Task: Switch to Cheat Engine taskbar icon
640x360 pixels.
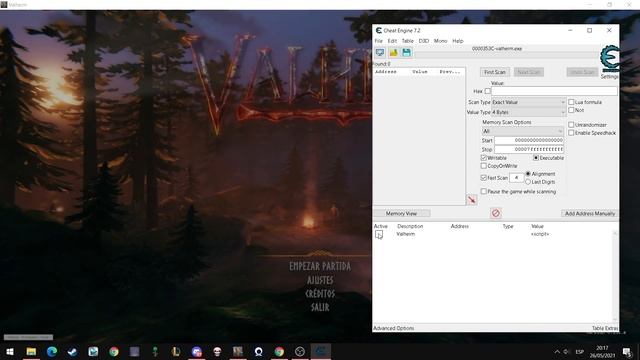Action: pos(321,351)
